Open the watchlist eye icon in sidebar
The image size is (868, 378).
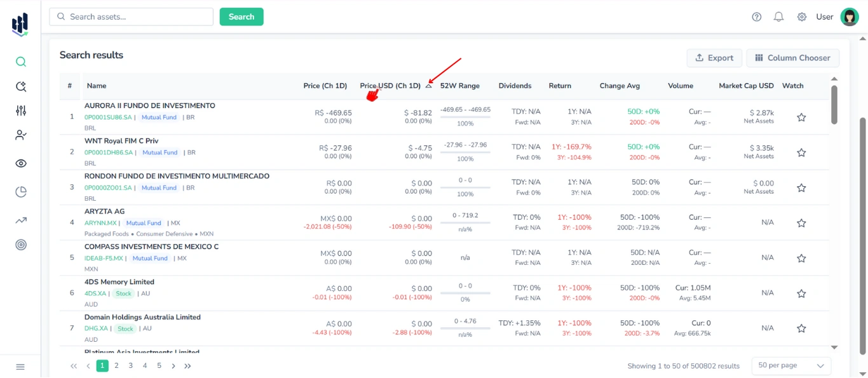pos(20,163)
